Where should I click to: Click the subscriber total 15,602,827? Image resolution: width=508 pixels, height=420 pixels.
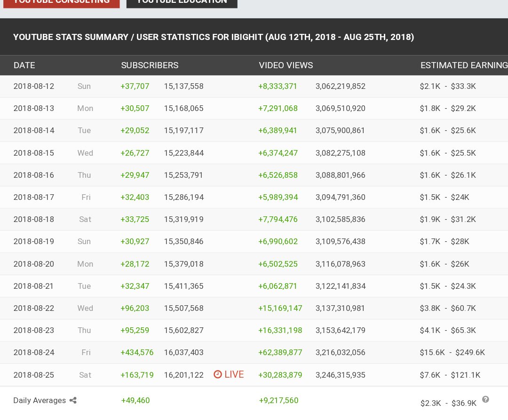tap(184, 330)
